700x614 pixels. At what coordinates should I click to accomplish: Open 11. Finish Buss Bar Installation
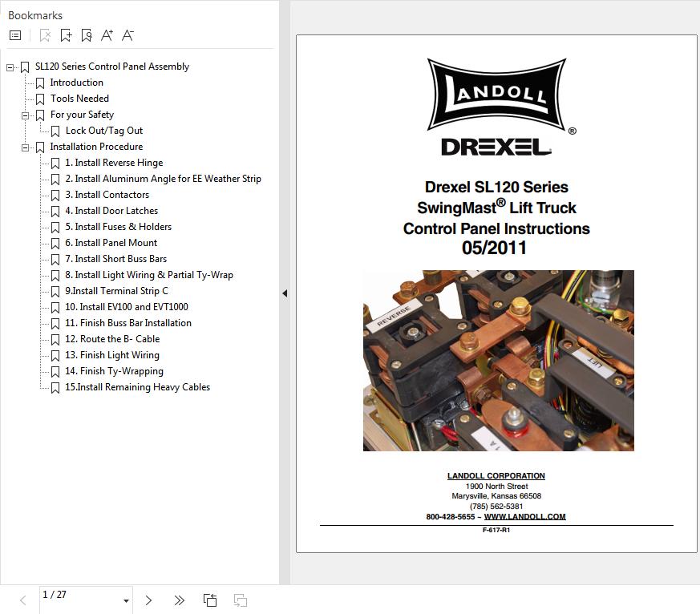coord(128,324)
